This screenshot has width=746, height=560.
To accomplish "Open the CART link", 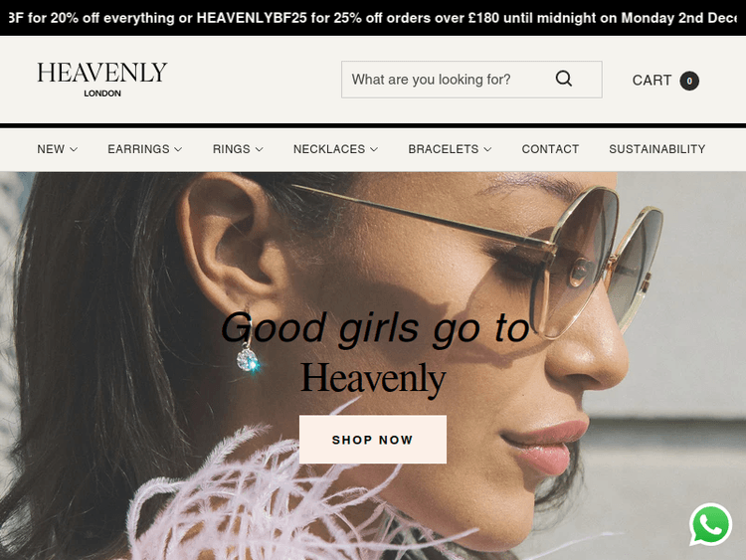I will pyautogui.click(x=652, y=80).
